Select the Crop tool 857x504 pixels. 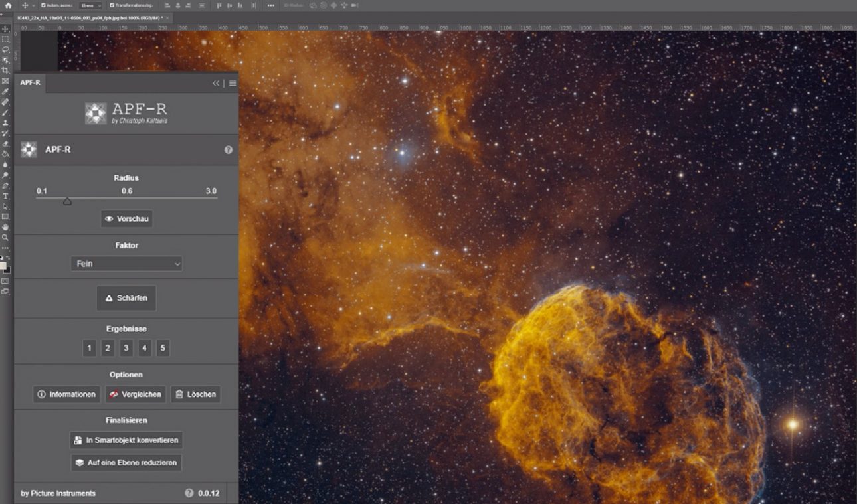(5, 70)
